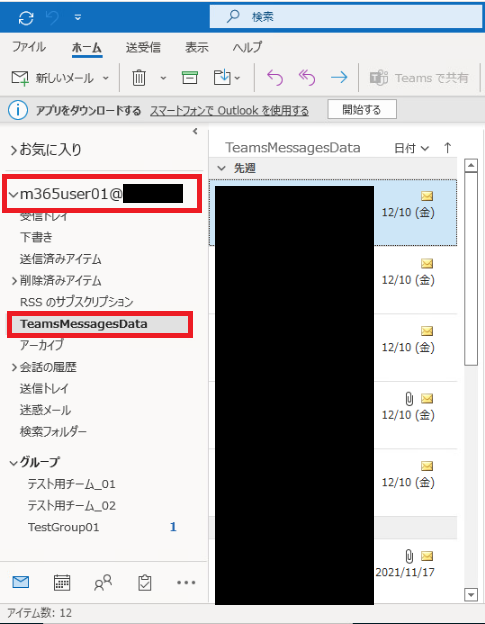Select the RSS のサブスクリプション folder
Screen dimensions: 485x624
point(76,302)
